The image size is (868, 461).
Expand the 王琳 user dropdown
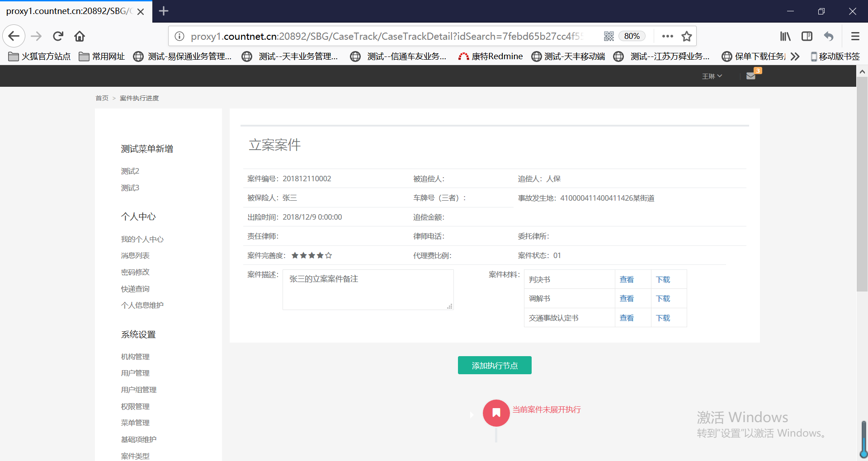(712, 76)
